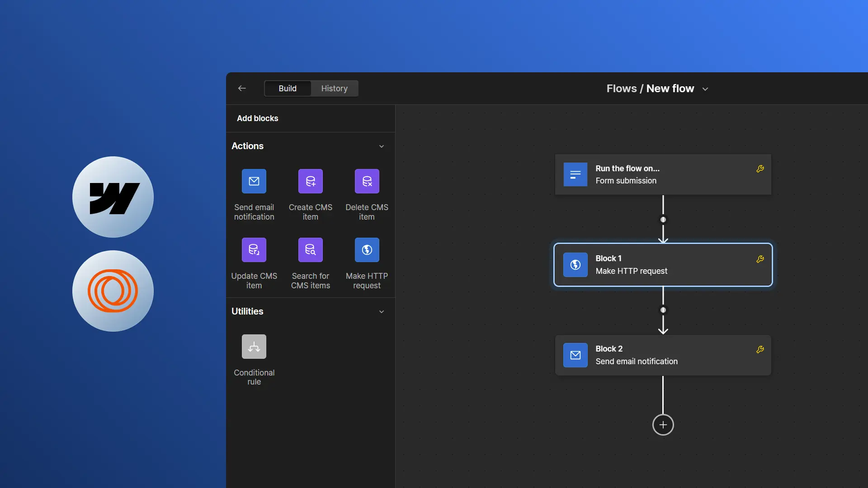Screen dimensions: 868x488
Task: Click the orange rings logo circle
Action: pos(113,291)
